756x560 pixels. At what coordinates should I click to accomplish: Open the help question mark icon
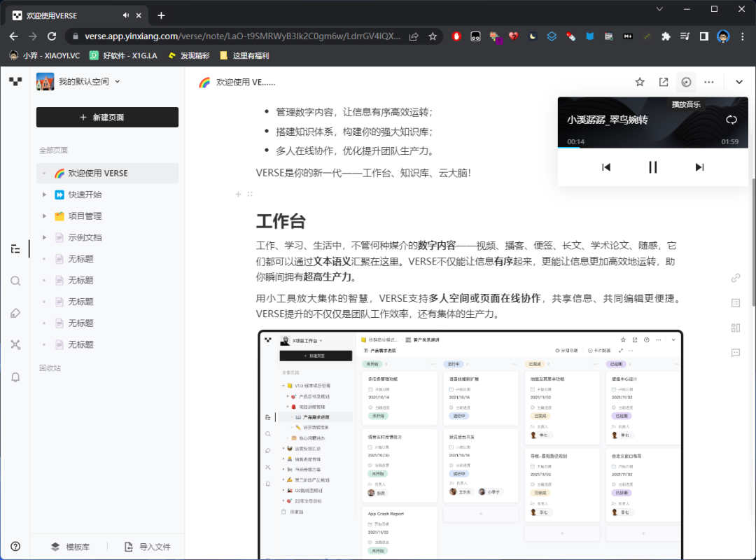click(x=15, y=547)
